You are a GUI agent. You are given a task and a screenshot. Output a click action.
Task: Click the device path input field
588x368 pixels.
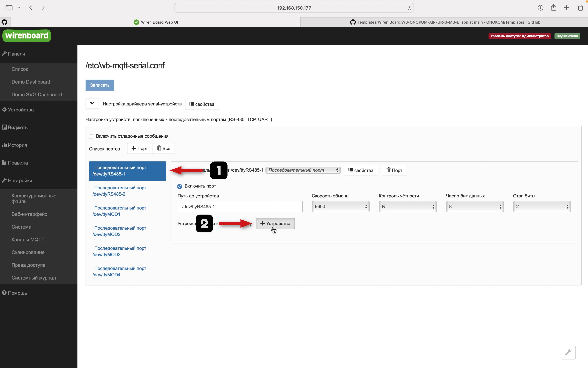240,207
